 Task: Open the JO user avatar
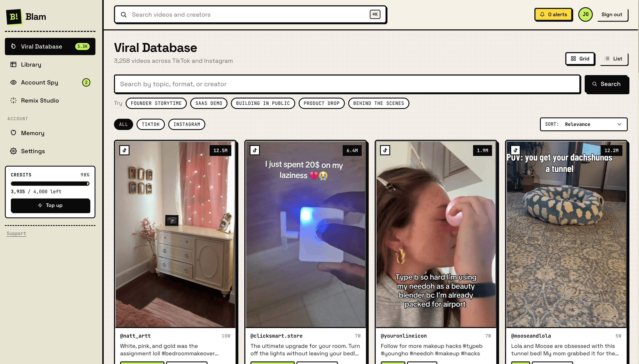point(586,14)
